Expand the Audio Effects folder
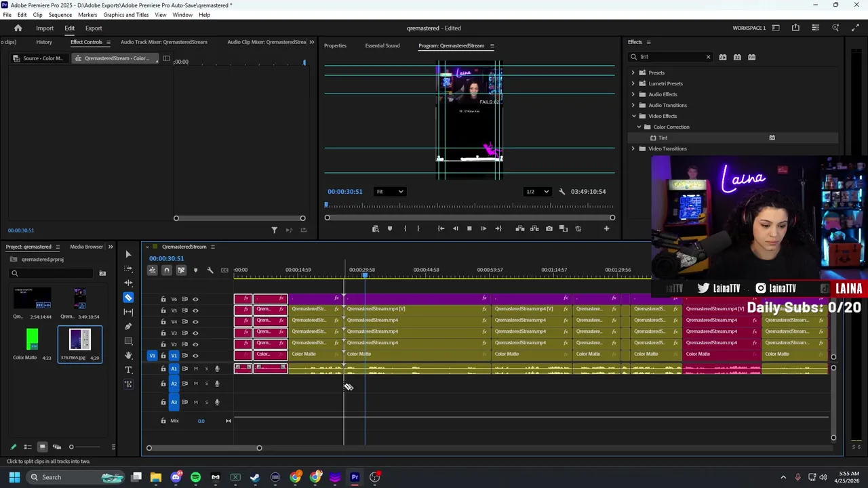The height and width of the screenshot is (488, 868). [x=633, y=94]
